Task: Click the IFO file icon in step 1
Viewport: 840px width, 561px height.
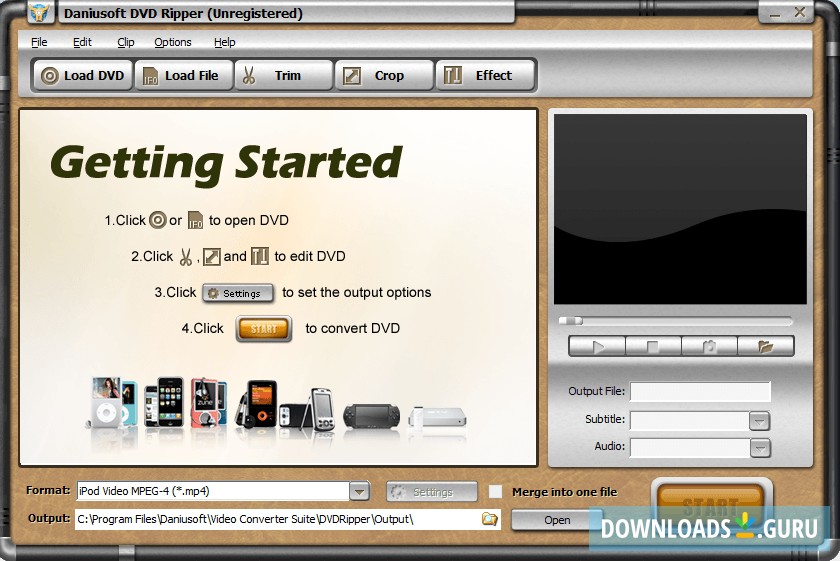Action: coord(196,220)
